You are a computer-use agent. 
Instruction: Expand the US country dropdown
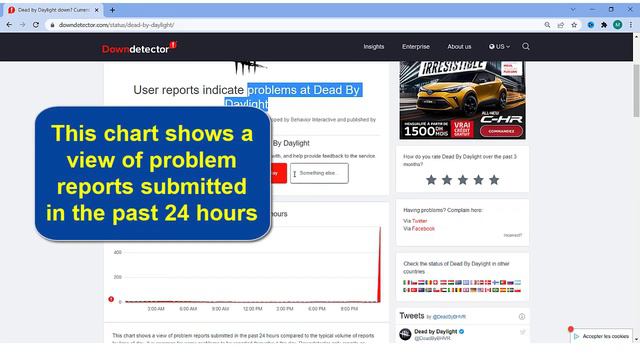click(x=499, y=47)
